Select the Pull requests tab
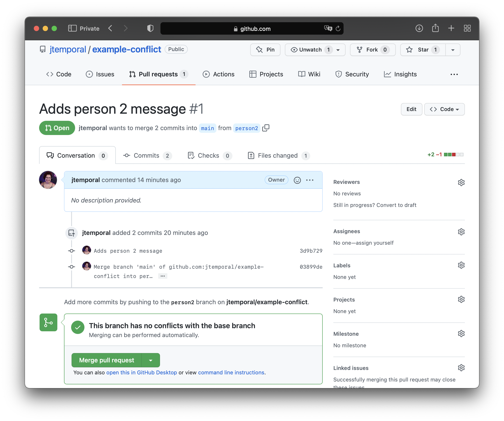 158,74
